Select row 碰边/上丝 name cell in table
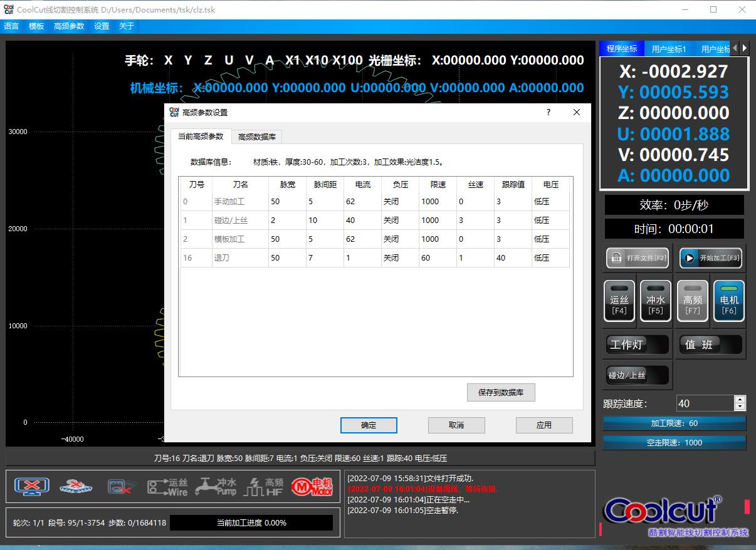 (240, 221)
